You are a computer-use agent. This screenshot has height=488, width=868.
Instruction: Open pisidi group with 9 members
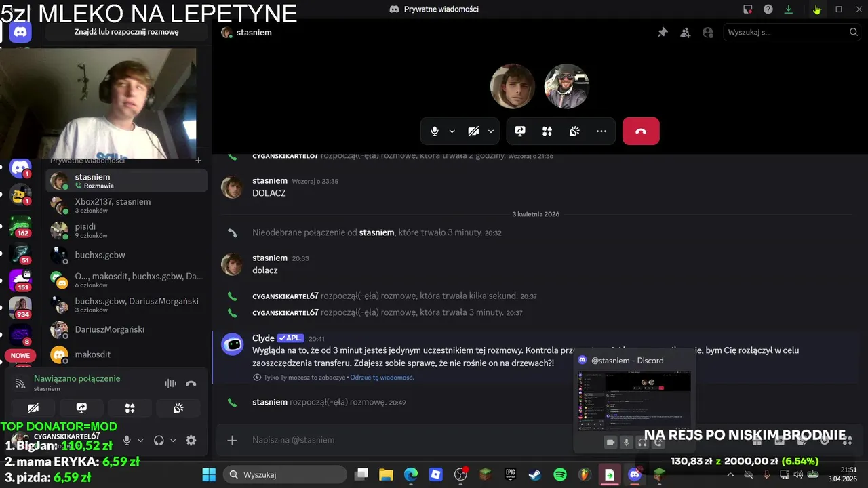[126, 230]
